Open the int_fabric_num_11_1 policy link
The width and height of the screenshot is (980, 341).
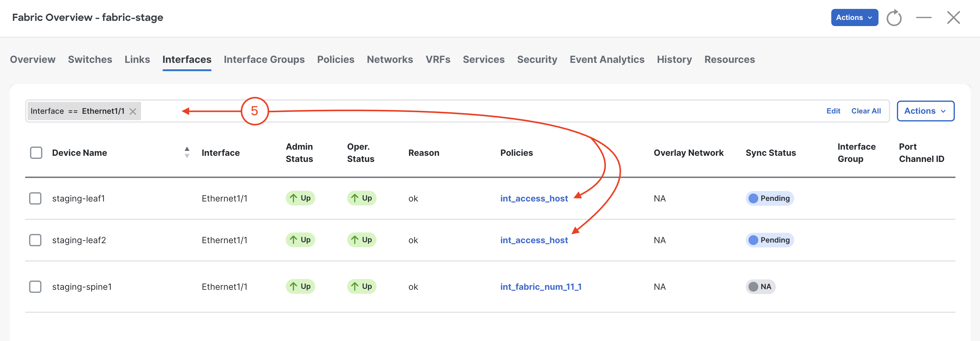541,287
